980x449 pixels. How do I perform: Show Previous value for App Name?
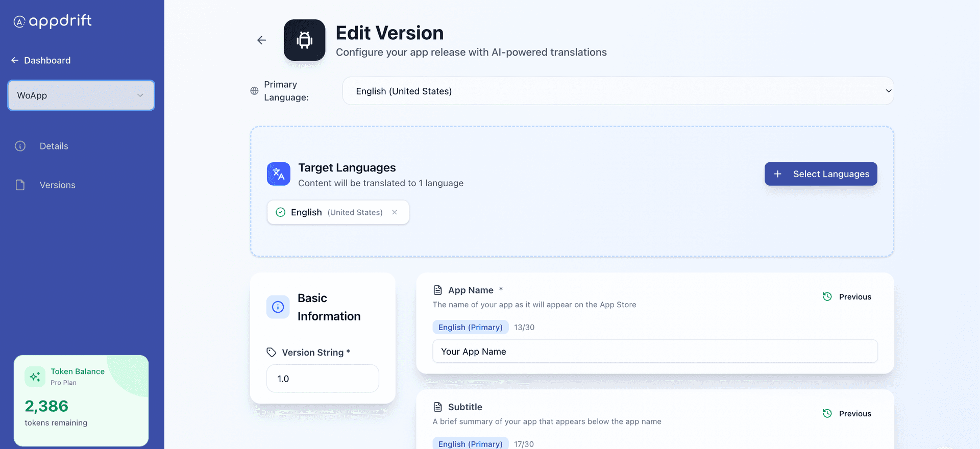(847, 296)
